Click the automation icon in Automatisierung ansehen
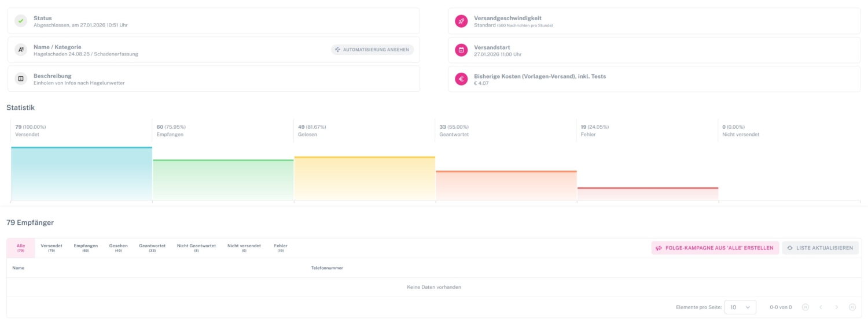 (x=338, y=50)
